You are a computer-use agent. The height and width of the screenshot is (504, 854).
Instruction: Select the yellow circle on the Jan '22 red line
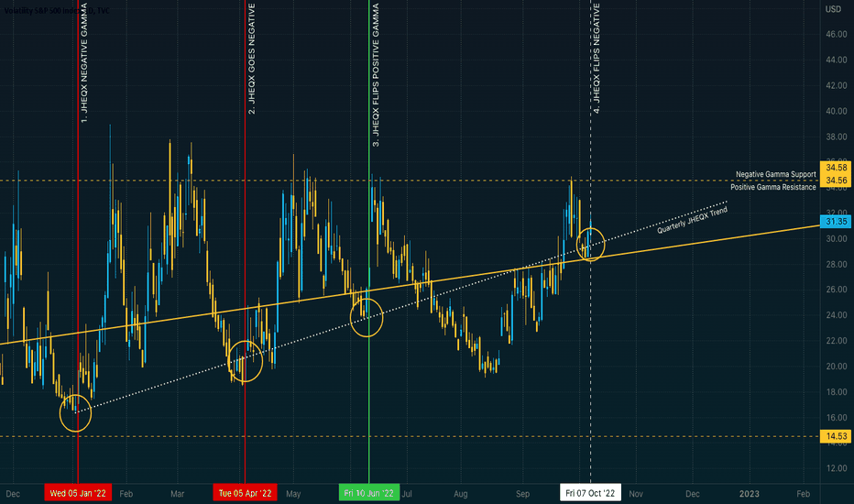click(x=76, y=413)
